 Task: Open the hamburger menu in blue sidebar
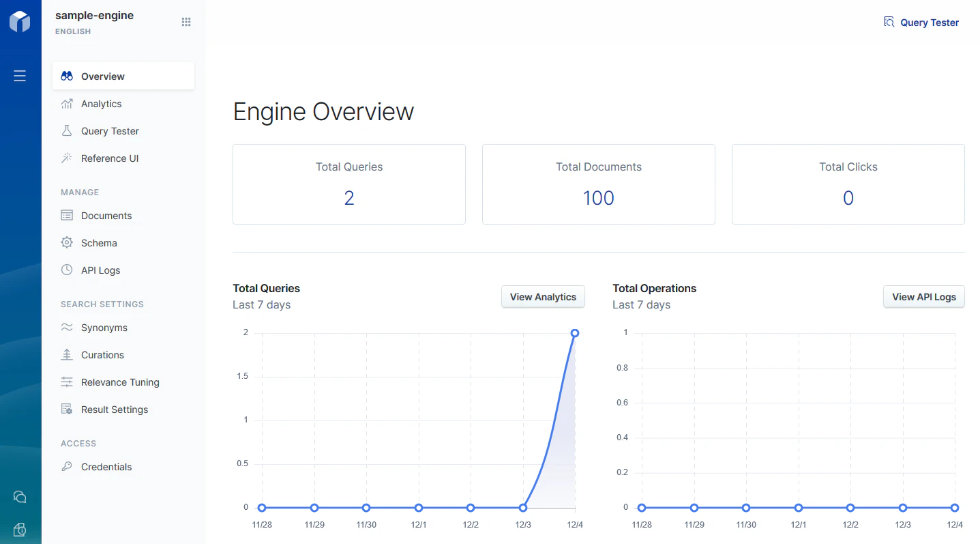20,76
